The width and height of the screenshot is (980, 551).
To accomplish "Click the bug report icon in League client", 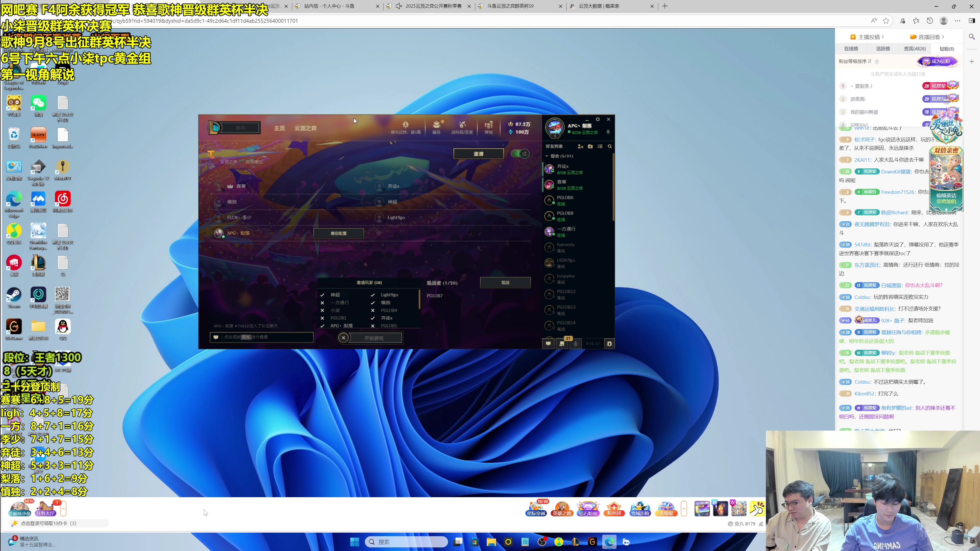I will click(x=609, y=343).
